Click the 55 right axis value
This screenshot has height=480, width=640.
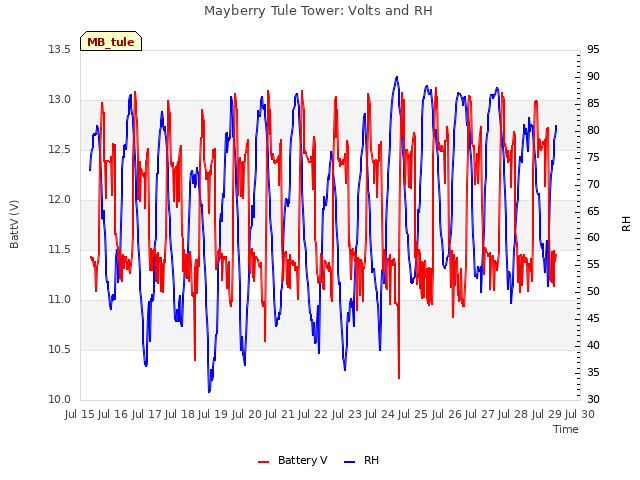coord(593,265)
